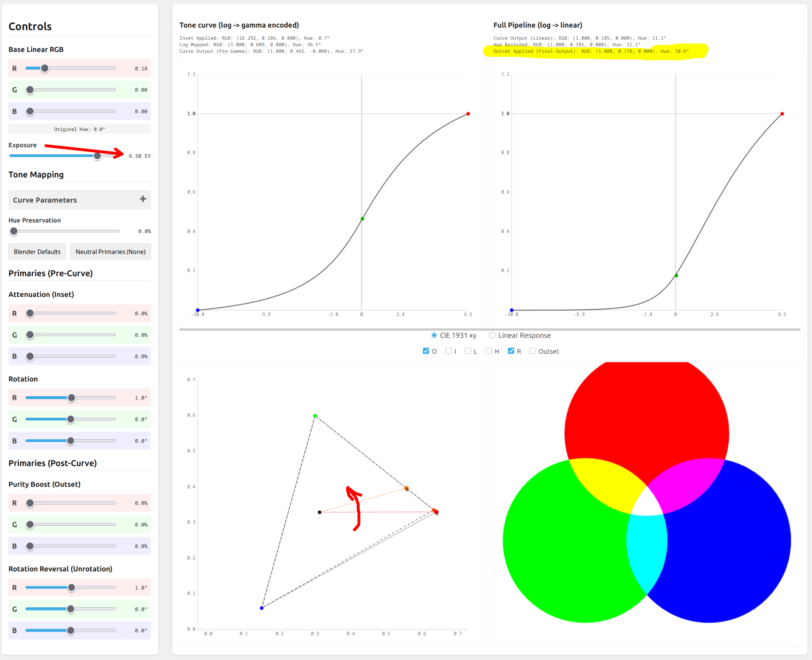The width and height of the screenshot is (812, 660).
Task: Click the green primary point in the CIE chart
Action: click(315, 416)
